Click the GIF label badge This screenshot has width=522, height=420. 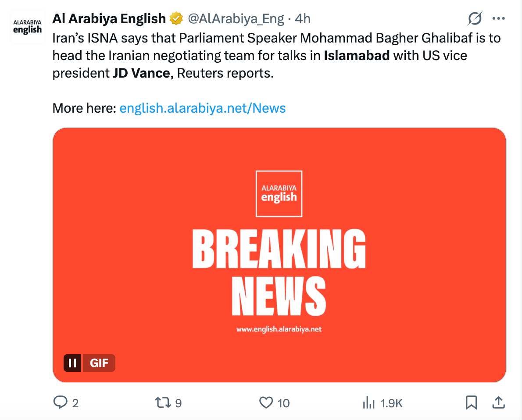tap(99, 363)
